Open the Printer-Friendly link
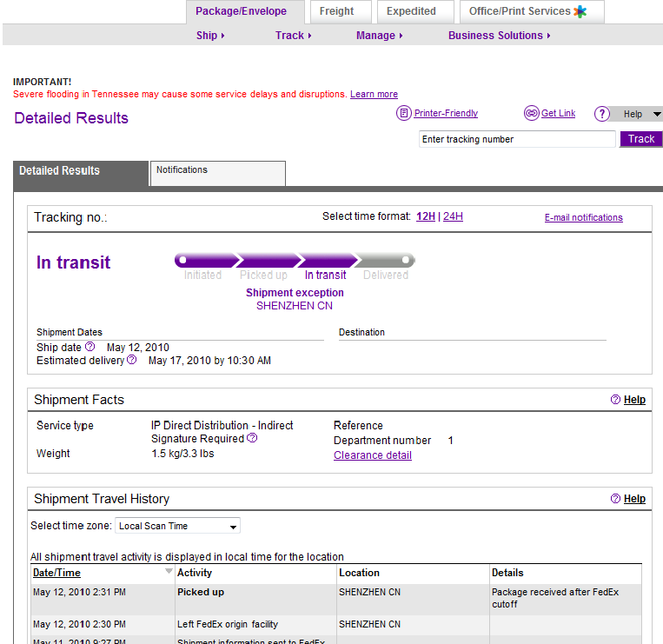Screen dimensions: 663x644 click(x=446, y=113)
